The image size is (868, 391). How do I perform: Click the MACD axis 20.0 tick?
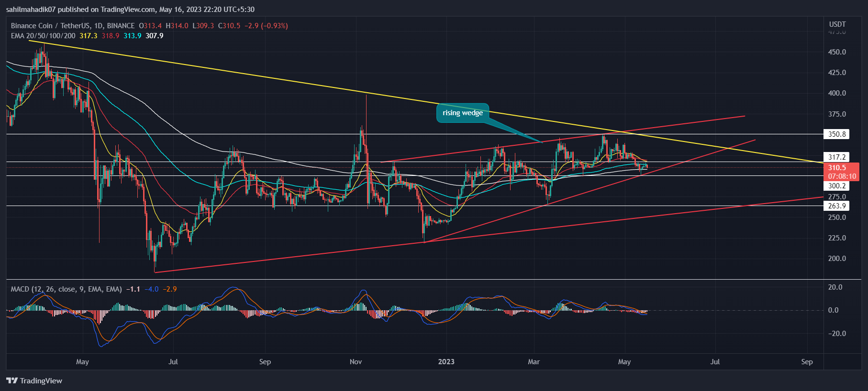point(835,287)
